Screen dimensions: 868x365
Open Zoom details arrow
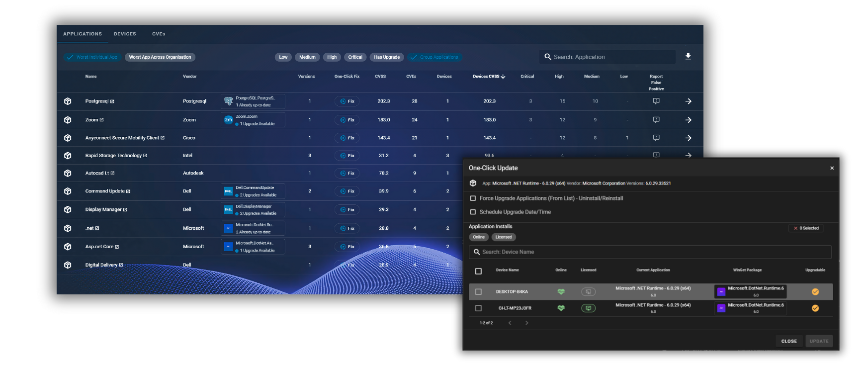pyautogui.click(x=689, y=120)
